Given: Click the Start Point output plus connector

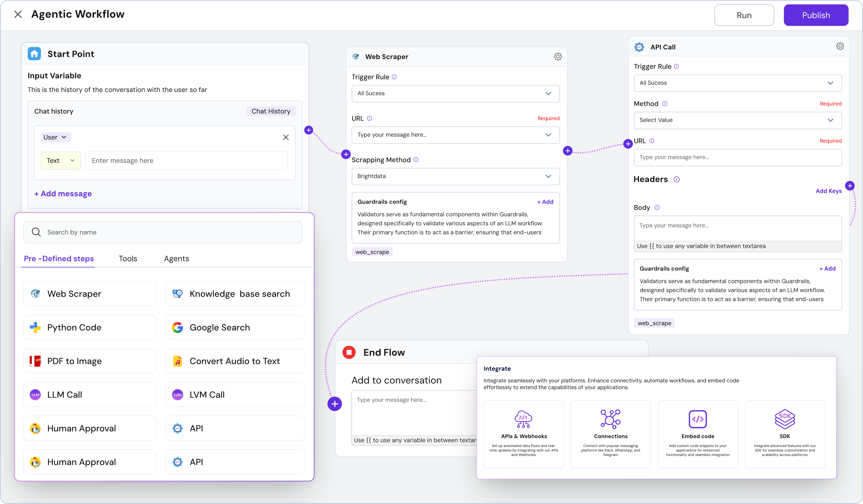Looking at the screenshot, I should coord(309,130).
